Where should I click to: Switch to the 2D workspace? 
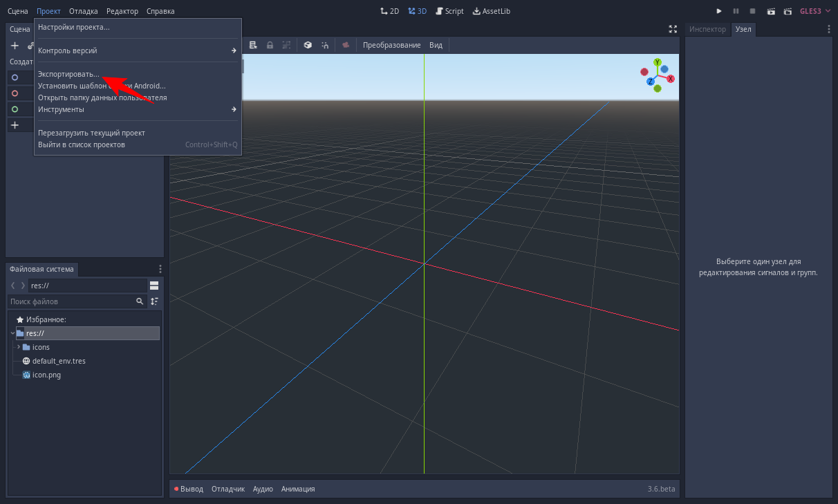coord(390,11)
